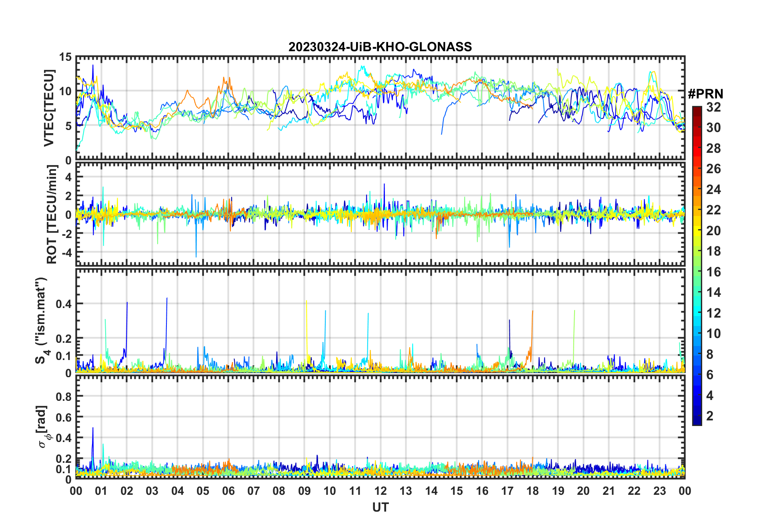Click the light-blue ROT negative spike near 04:45 UT

coord(196,257)
